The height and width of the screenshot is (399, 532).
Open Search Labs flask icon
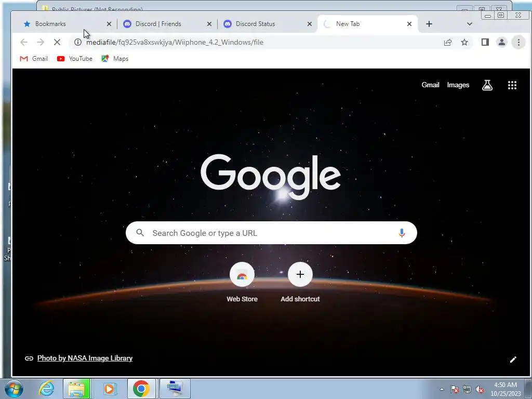pos(487,85)
